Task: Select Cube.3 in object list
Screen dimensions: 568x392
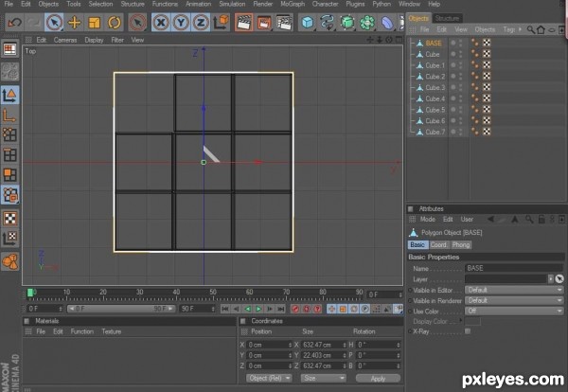Action: [x=435, y=88]
